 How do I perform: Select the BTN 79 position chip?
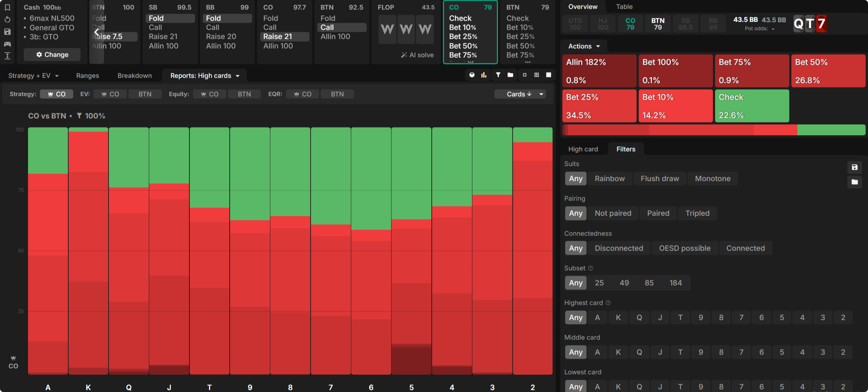click(658, 24)
